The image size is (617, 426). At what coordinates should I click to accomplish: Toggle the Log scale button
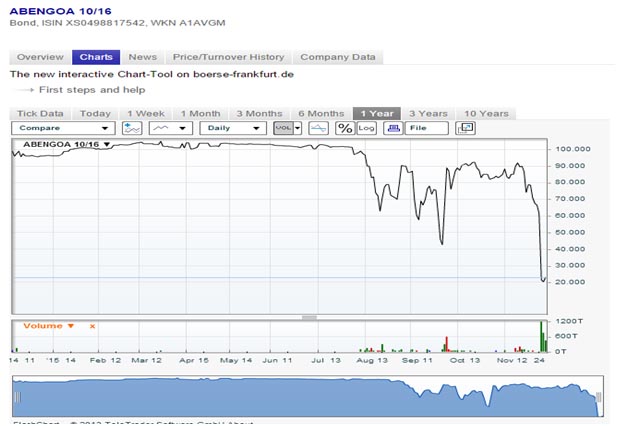366,128
